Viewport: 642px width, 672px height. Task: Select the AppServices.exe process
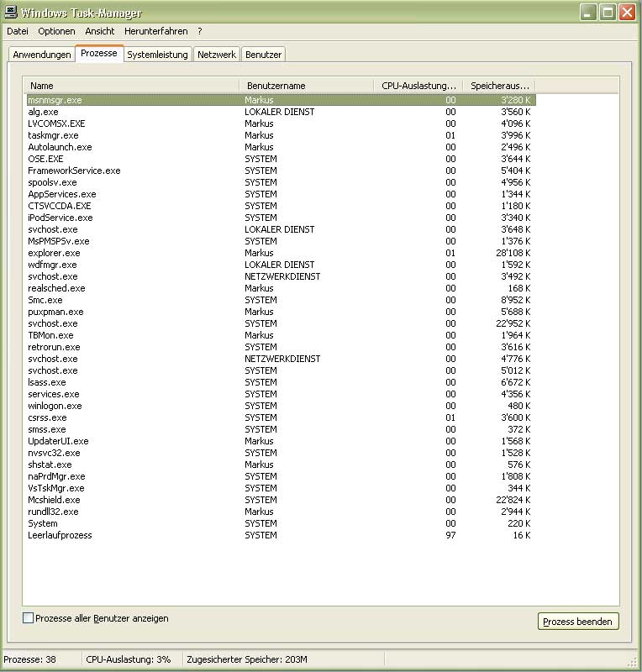pos(281,194)
